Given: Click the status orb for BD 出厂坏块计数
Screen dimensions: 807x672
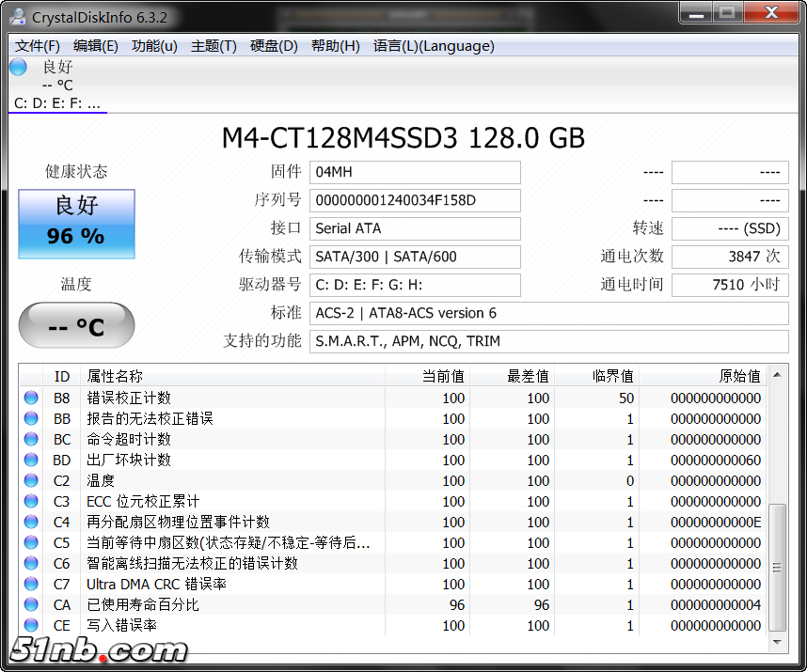Looking at the screenshot, I should pyautogui.click(x=31, y=461).
